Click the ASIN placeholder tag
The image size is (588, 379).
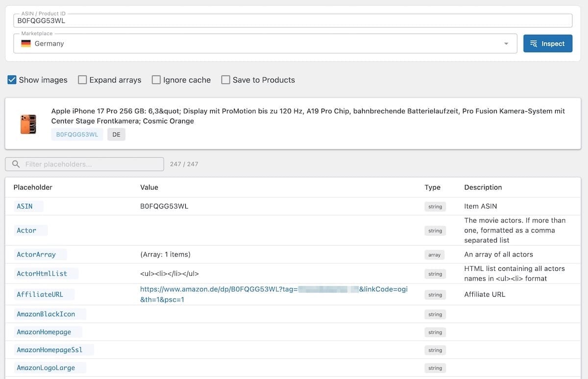click(x=25, y=206)
